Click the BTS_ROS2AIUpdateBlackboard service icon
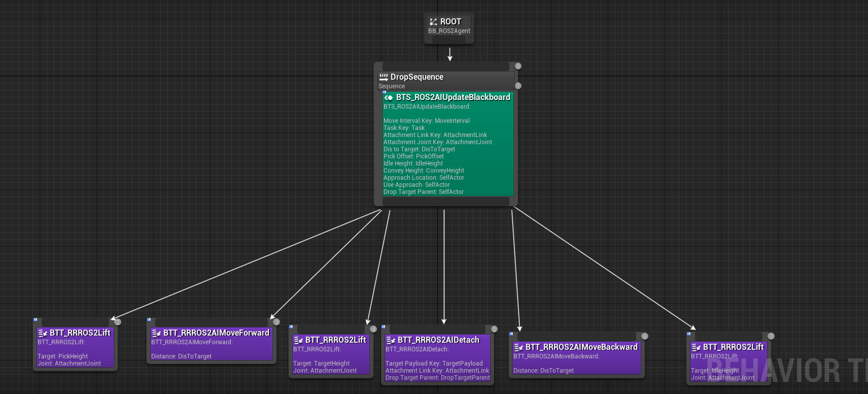This screenshot has width=868, height=394. [x=389, y=97]
